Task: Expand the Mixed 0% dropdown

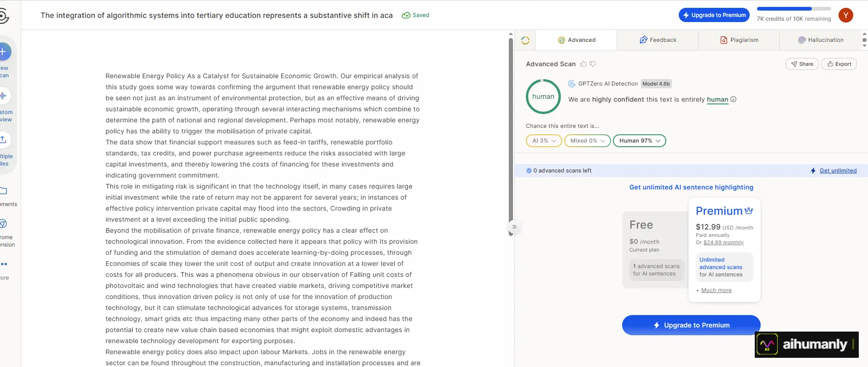Action: (588, 141)
